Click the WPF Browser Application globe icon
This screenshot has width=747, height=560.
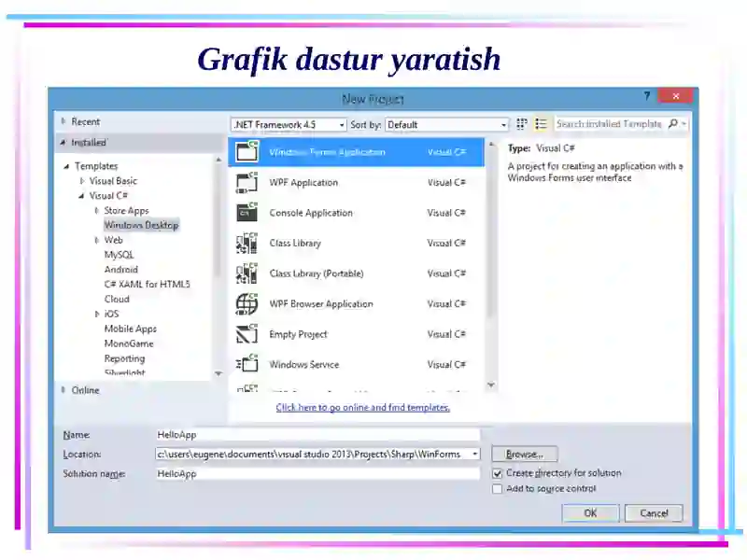(247, 304)
